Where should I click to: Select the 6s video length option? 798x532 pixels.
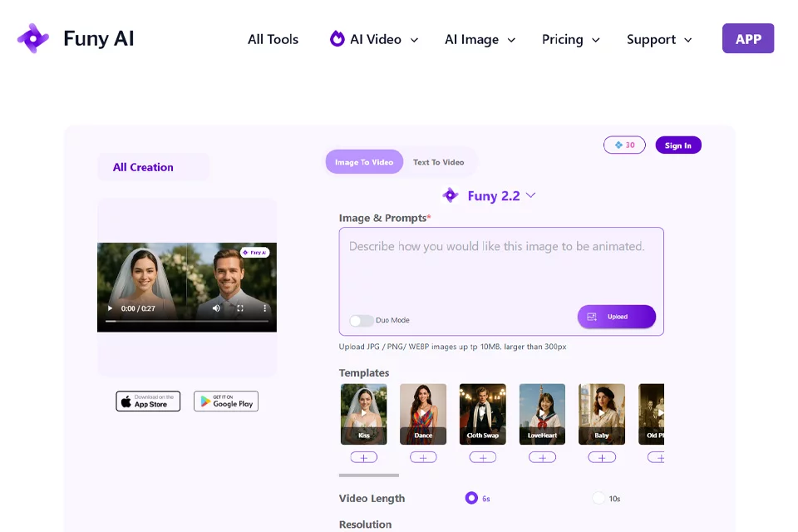click(x=472, y=498)
